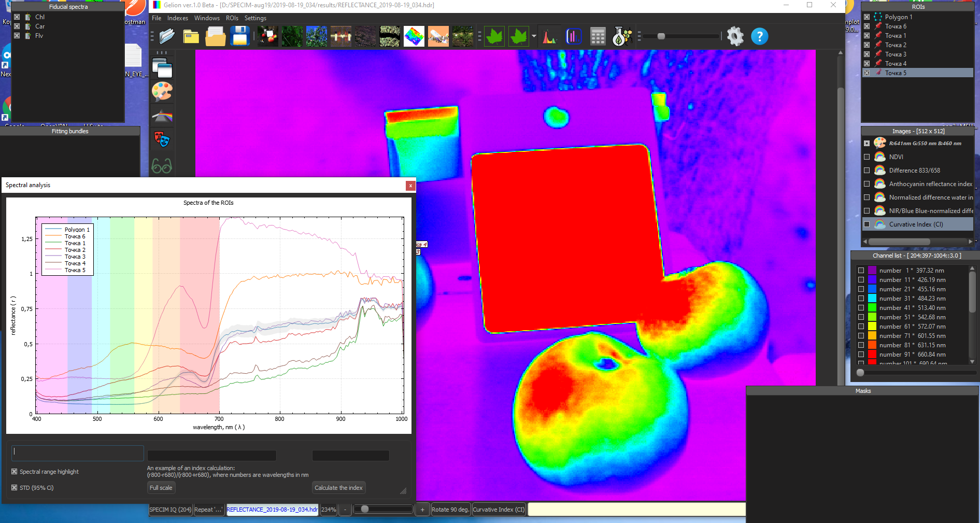Click the plus zoom button in status bar
The width and height of the screenshot is (980, 523).
point(422,510)
